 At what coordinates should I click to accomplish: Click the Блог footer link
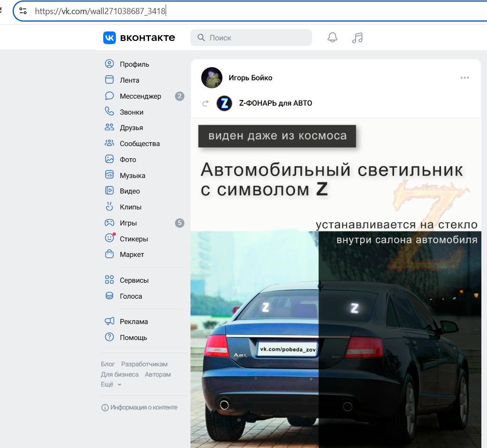[108, 364]
